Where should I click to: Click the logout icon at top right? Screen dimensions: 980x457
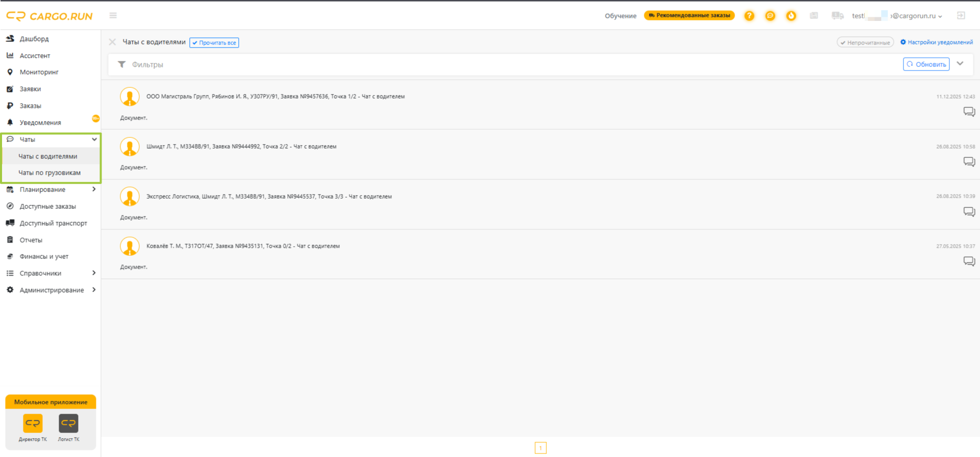tap(961, 16)
